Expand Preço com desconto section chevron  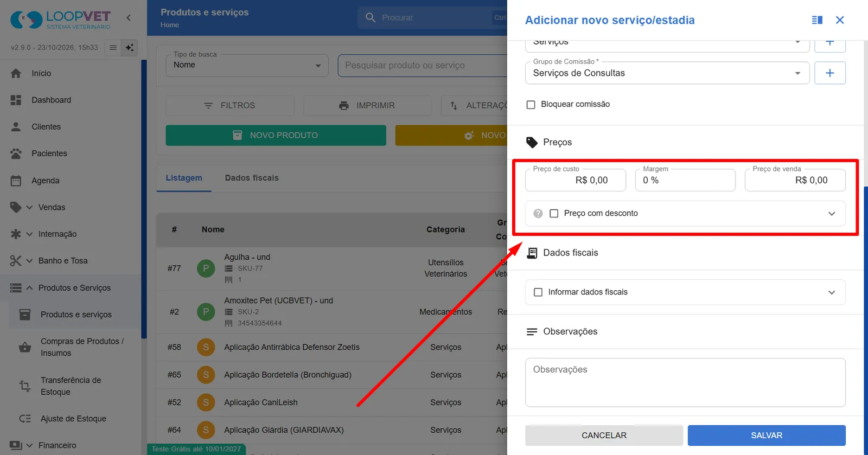[832, 214]
